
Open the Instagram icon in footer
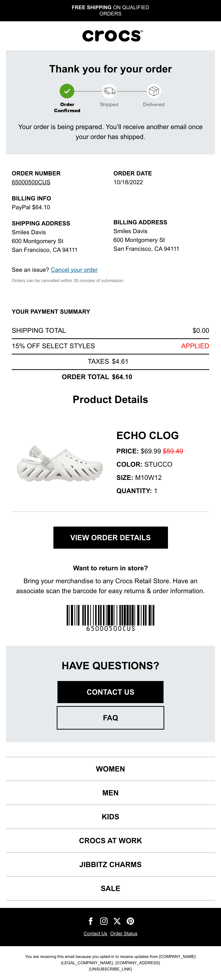click(104, 921)
